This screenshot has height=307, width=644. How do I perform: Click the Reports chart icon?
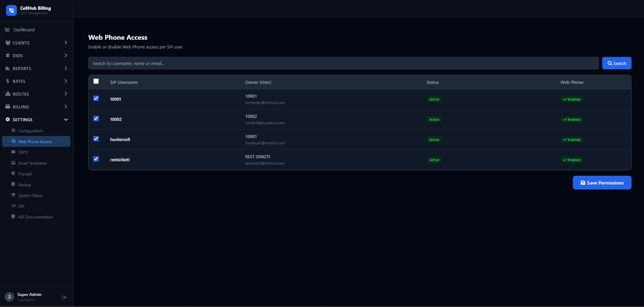[8, 68]
